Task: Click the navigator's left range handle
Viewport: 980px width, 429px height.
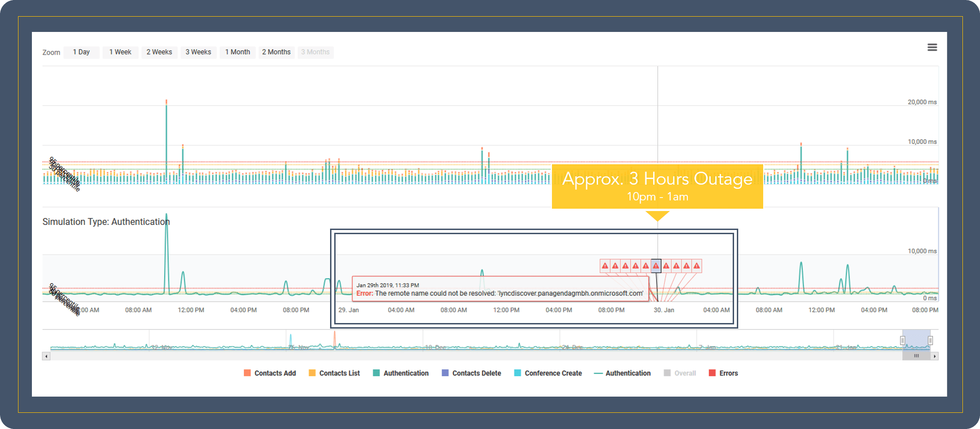Action: (902, 341)
